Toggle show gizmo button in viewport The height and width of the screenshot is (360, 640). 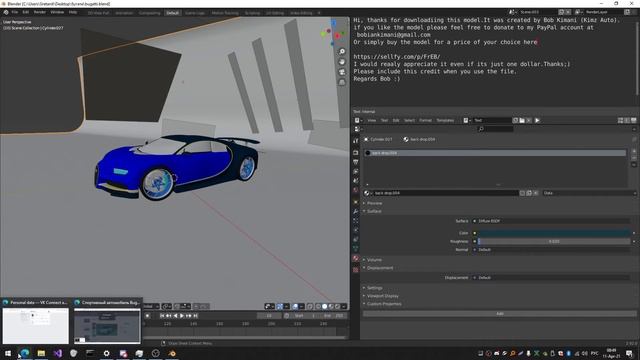280,306
